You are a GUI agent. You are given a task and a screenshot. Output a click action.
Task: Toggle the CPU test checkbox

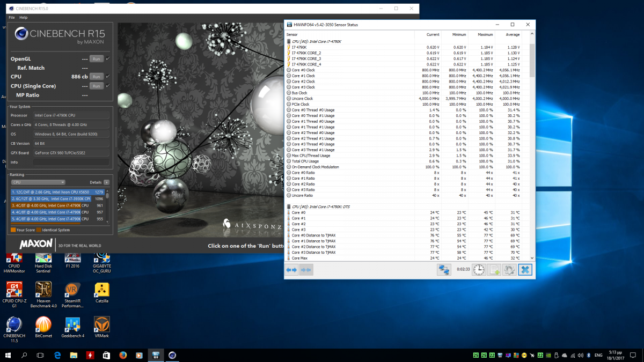pos(108,77)
